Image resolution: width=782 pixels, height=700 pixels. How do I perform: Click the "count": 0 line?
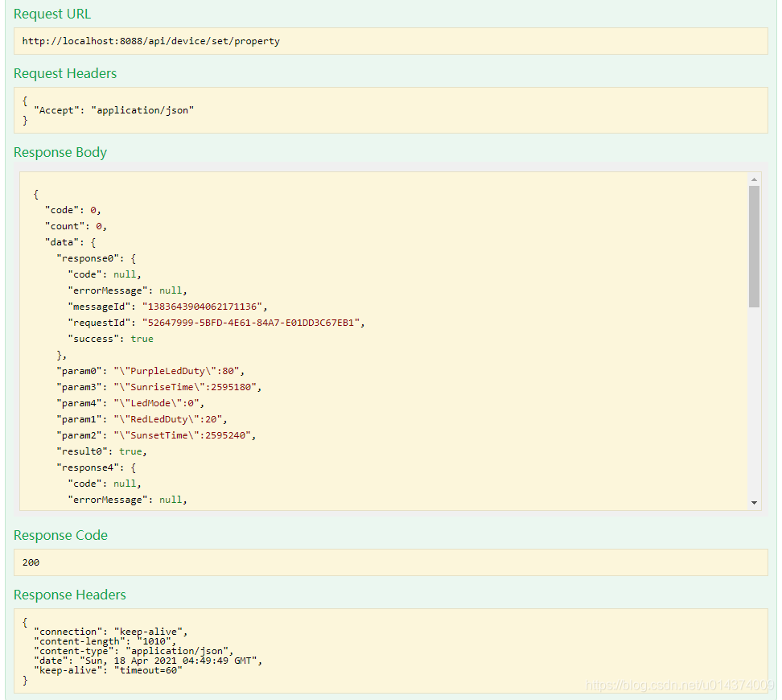[x=76, y=226]
